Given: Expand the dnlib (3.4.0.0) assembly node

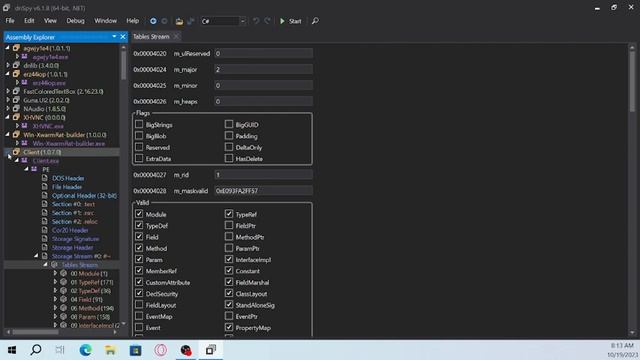Looking at the screenshot, I should [7, 65].
